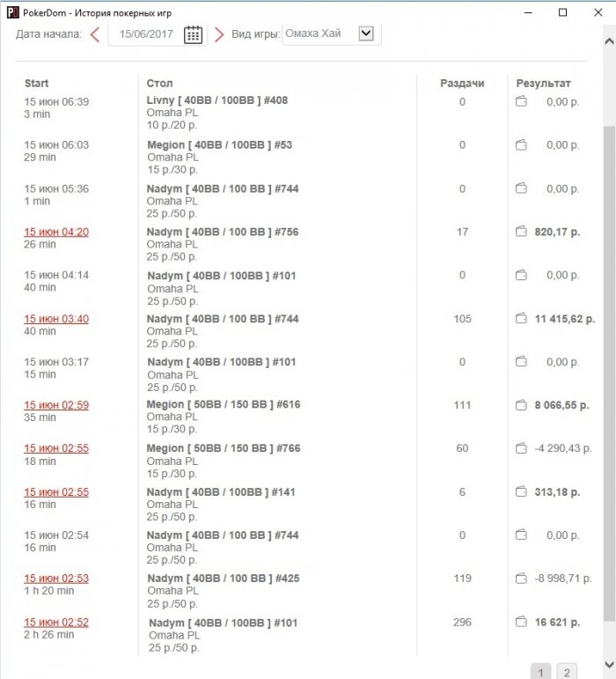Click wallet icon beside 11 415,62 р. result
The height and width of the screenshot is (679, 616).
[521, 319]
